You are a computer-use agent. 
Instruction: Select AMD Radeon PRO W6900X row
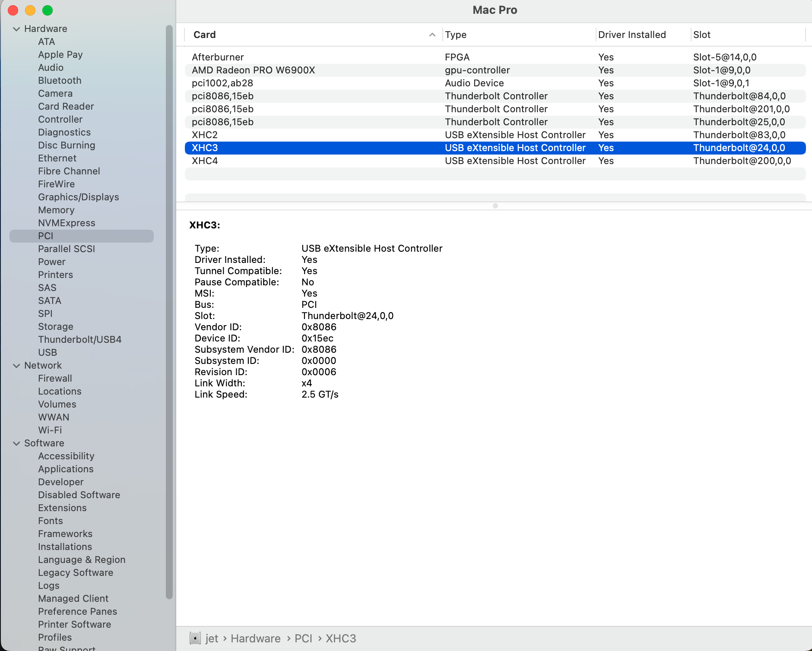495,70
